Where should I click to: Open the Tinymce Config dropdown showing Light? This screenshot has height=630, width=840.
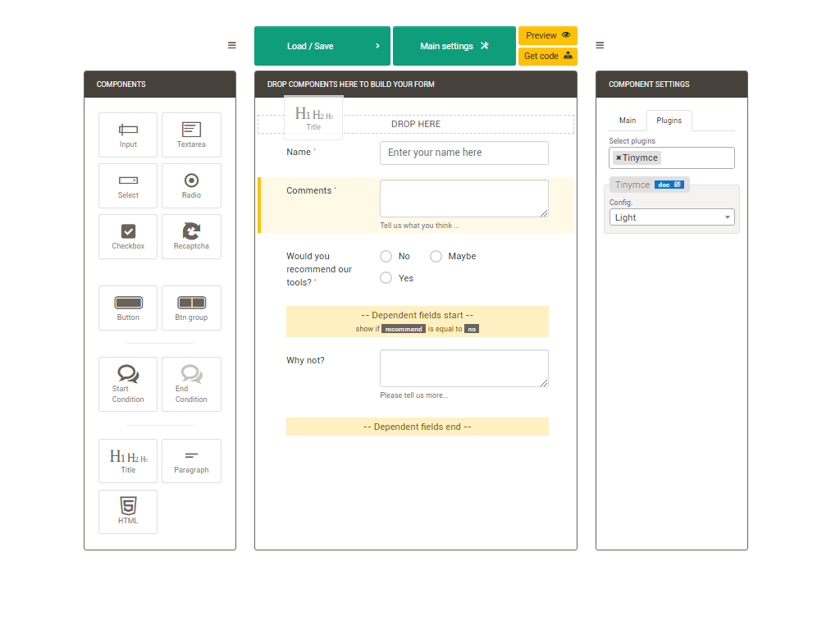(671, 217)
